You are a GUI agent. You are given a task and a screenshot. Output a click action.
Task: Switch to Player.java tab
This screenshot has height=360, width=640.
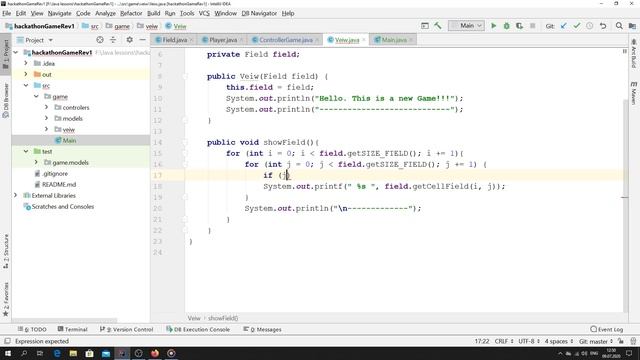223,40
